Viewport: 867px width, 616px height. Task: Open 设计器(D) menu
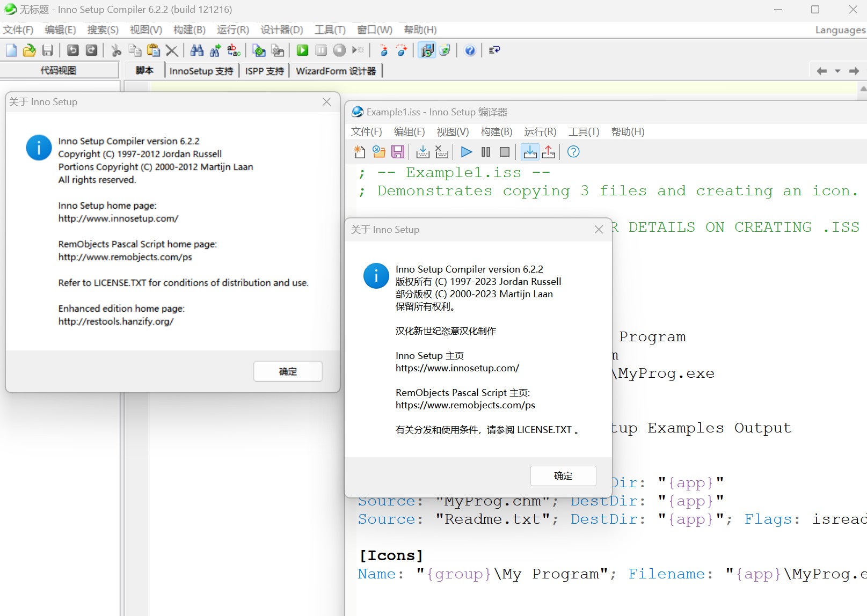click(282, 30)
